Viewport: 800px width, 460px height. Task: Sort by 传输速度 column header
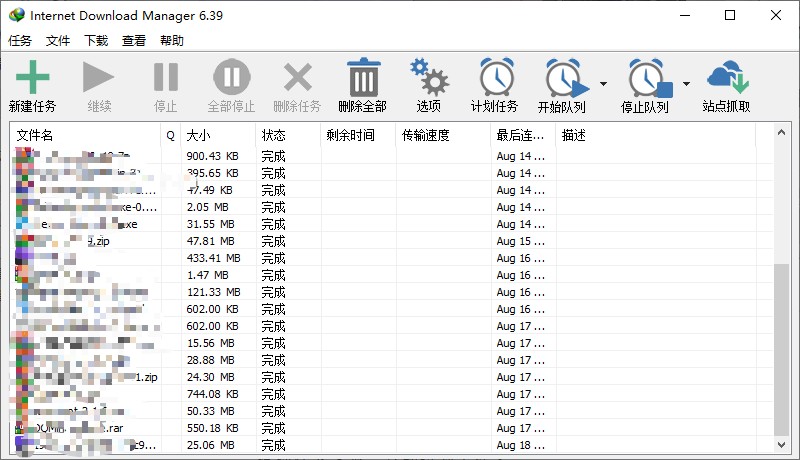[443, 135]
